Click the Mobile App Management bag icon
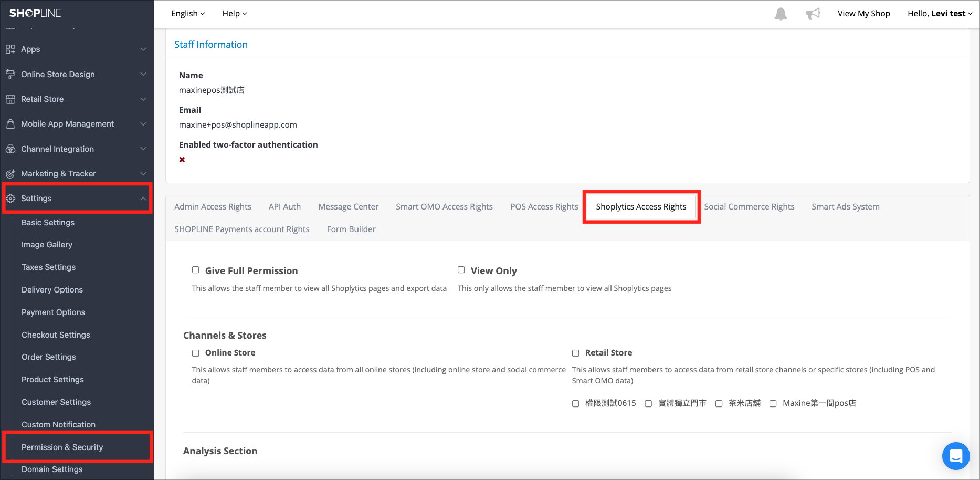Viewport: 980px width, 480px height. (10, 124)
